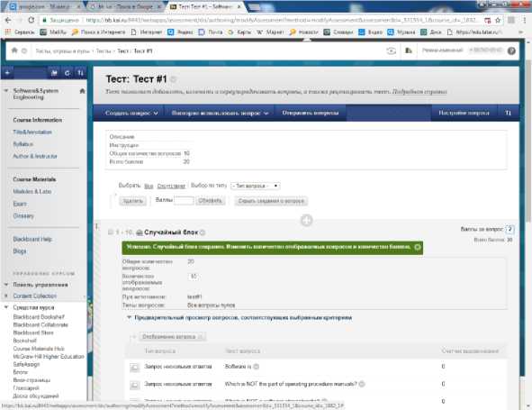Viewport: 532px width, 410px height.
Task: Open the question type filter combo box
Action: (255, 186)
